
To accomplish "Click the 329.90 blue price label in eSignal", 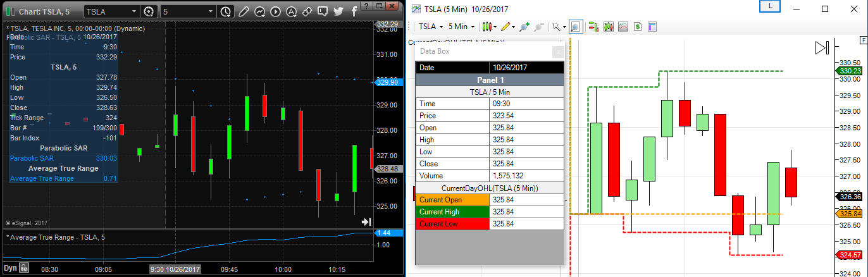I will (x=387, y=82).
